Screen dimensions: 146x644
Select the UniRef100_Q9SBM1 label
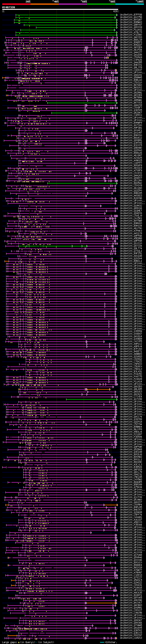(131, 140)
